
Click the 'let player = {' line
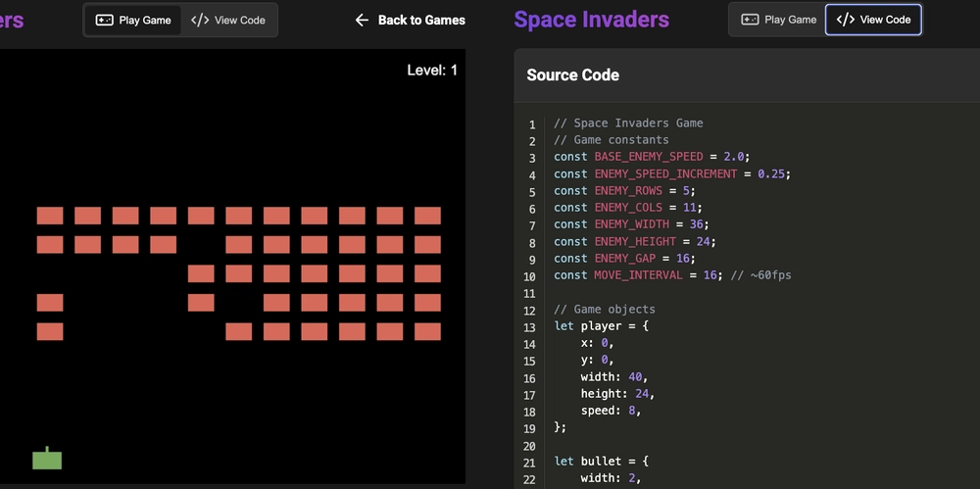point(602,325)
